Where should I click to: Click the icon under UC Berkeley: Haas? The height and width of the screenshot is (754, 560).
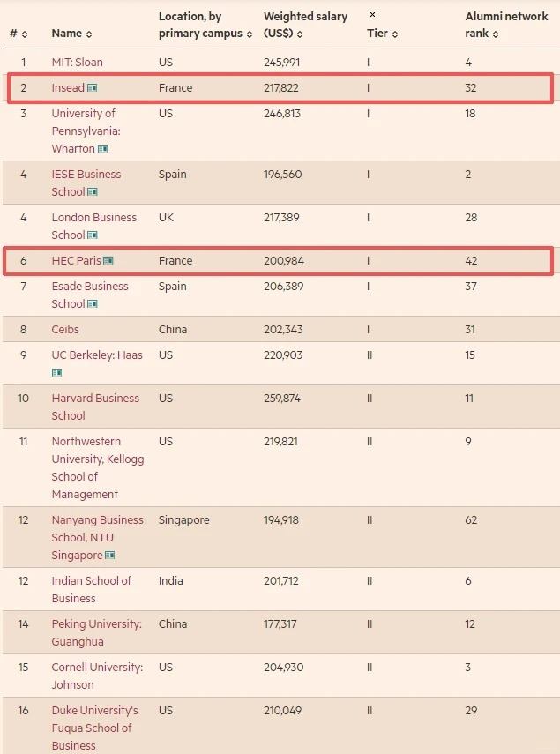(57, 373)
